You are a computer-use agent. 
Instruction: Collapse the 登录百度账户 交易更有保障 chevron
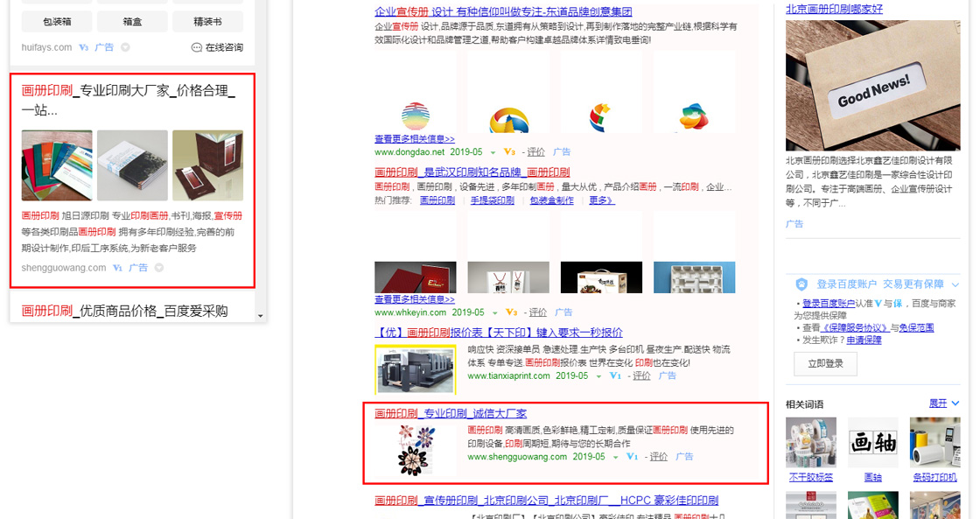click(x=955, y=284)
